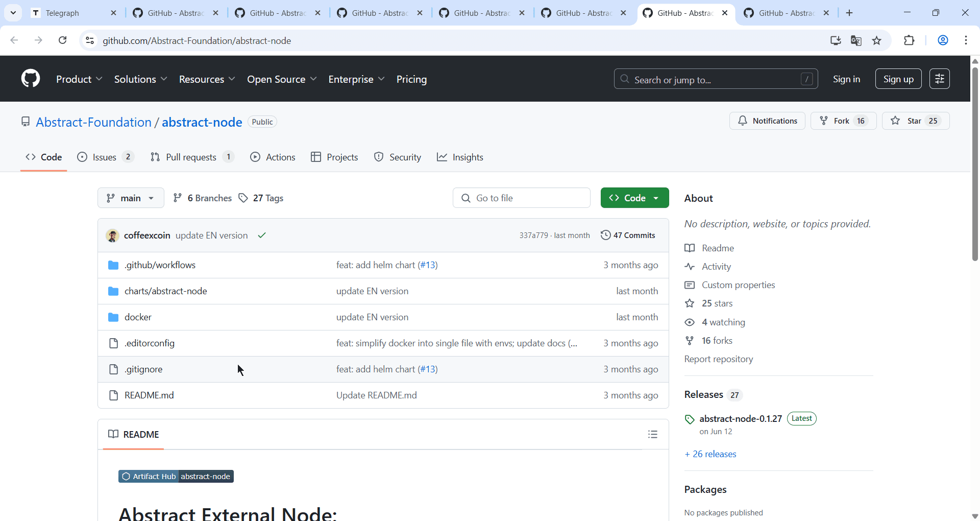Expand the Enterprise menu
980x521 pixels.
(x=356, y=79)
